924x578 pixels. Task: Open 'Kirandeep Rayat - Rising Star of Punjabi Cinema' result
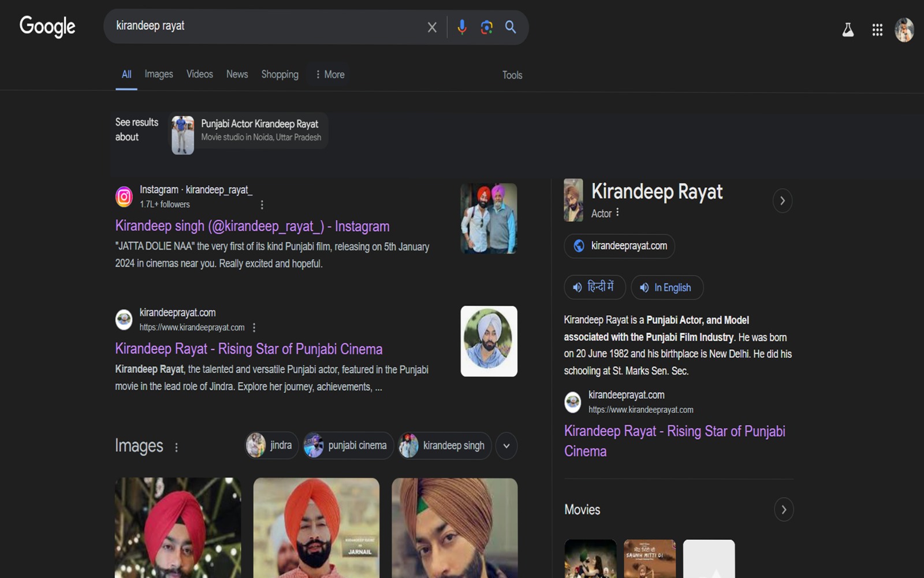coord(249,349)
